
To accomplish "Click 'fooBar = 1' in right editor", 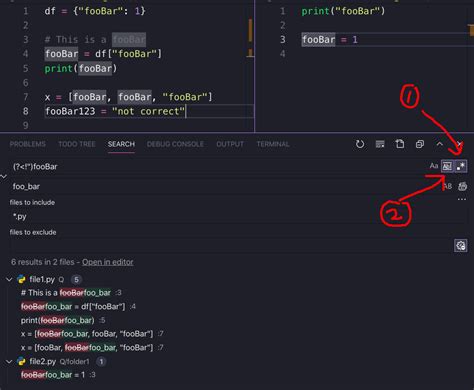I will 330,40.
